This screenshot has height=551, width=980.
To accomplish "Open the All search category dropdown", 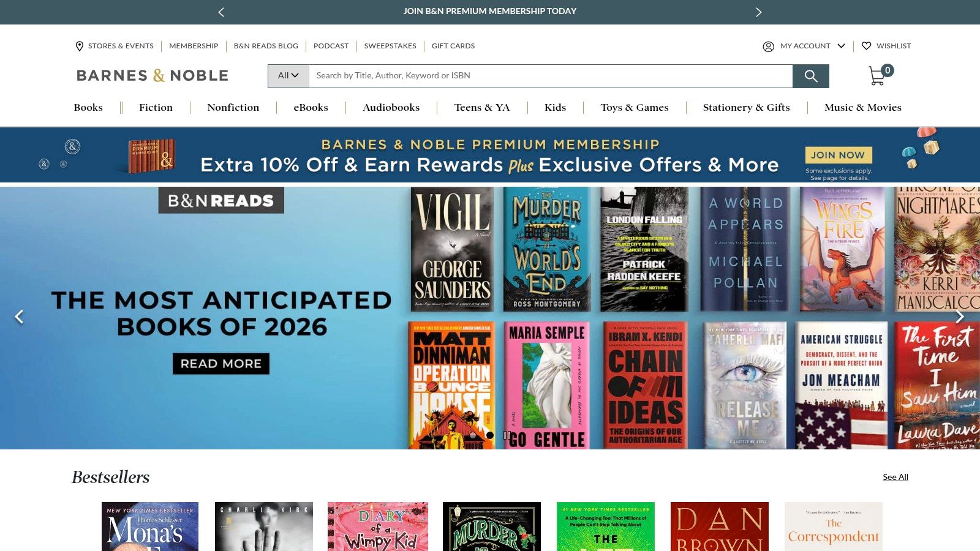I will 287,76.
